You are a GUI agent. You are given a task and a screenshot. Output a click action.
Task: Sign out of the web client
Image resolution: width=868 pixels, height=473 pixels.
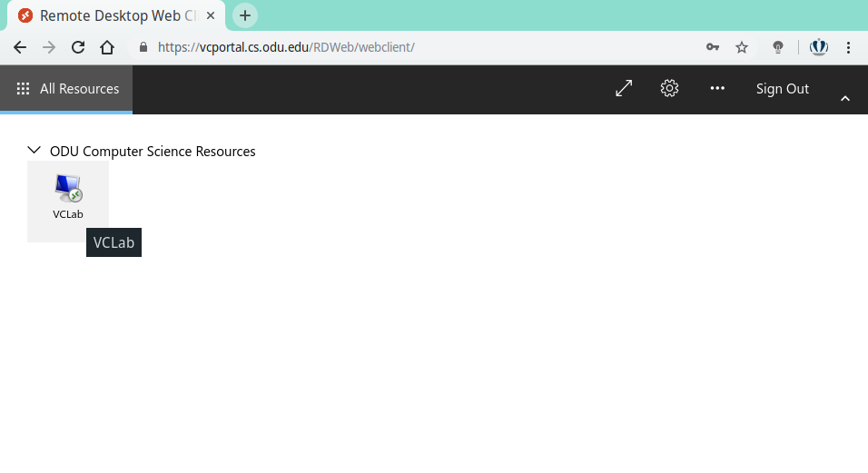click(x=782, y=89)
